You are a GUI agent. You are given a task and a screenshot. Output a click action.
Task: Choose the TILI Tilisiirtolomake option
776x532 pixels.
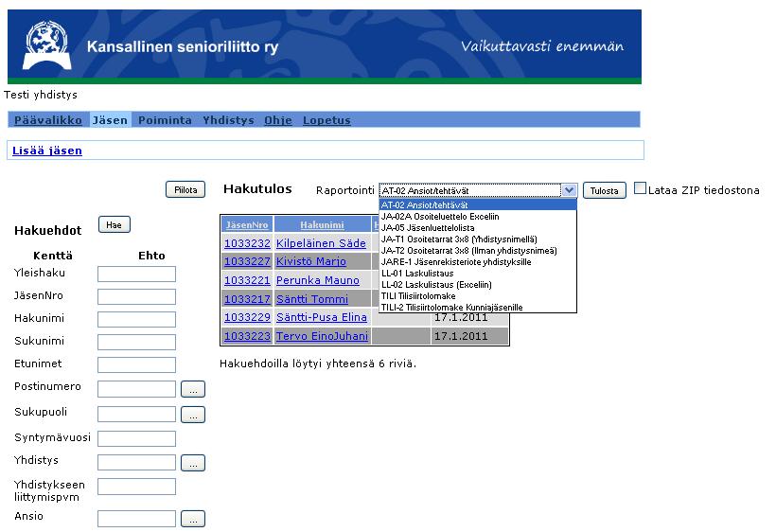point(478,296)
